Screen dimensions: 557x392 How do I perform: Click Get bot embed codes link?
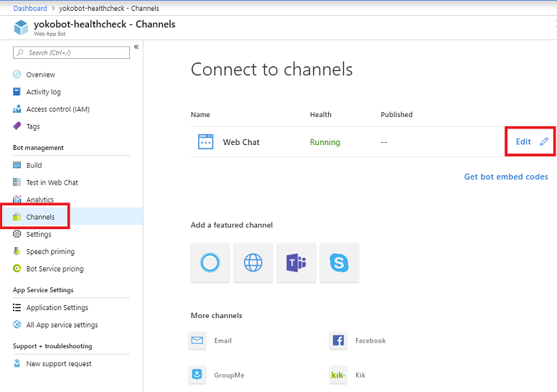tap(506, 177)
